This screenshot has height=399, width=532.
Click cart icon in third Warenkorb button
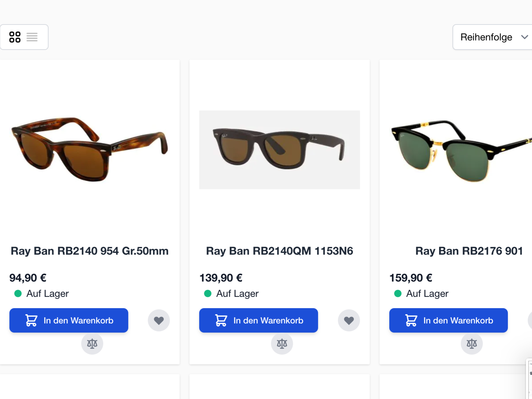pos(411,320)
